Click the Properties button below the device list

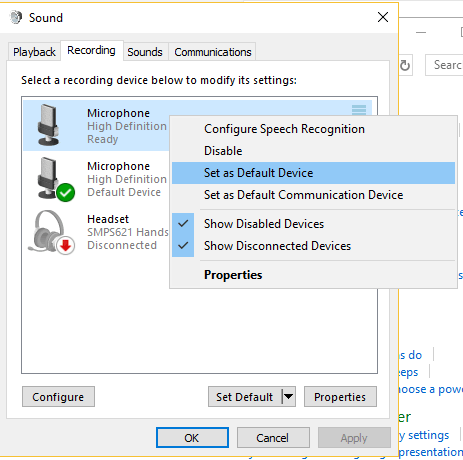pyautogui.click(x=340, y=397)
